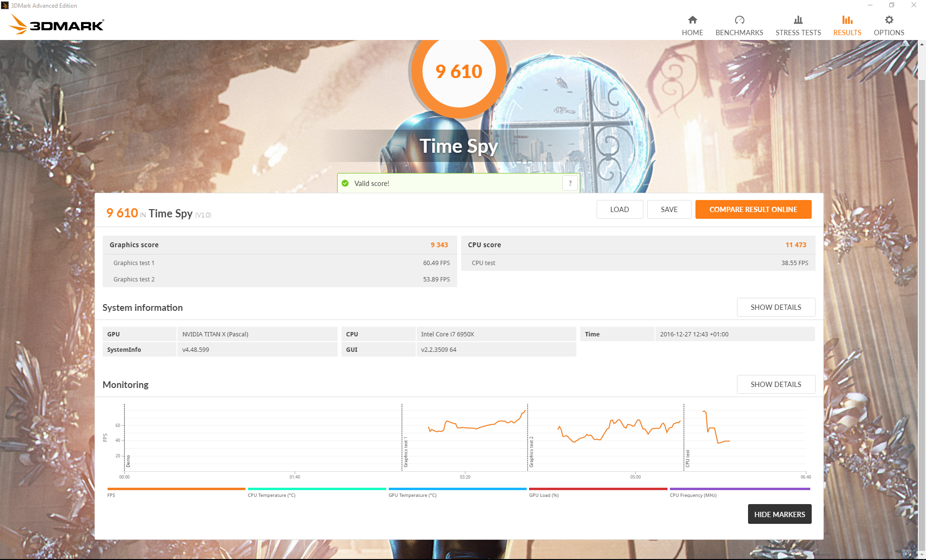This screenshot has height=560, width=926.
Task: Open the OPTIONS tab label
Action: pos(889,33)
